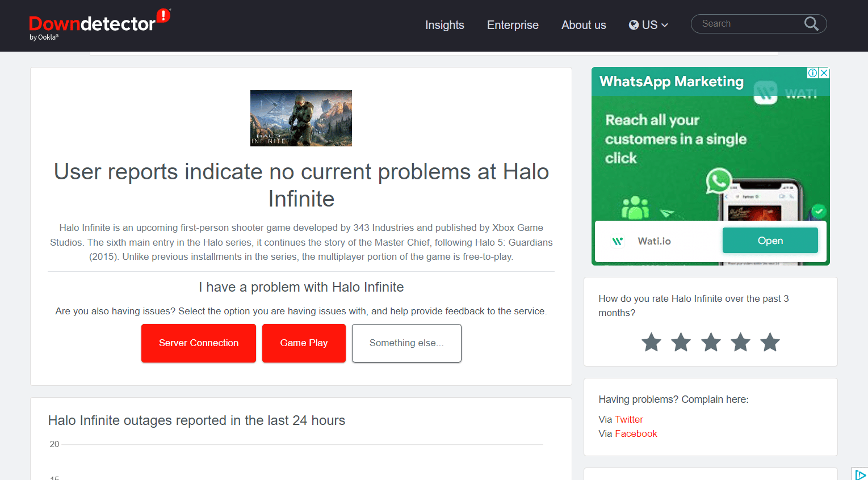Viewport: 868px width, 480px height.
Task: Click 'Halo Infinite outages reported in the last 24 hours'
Action: [196, 420]
